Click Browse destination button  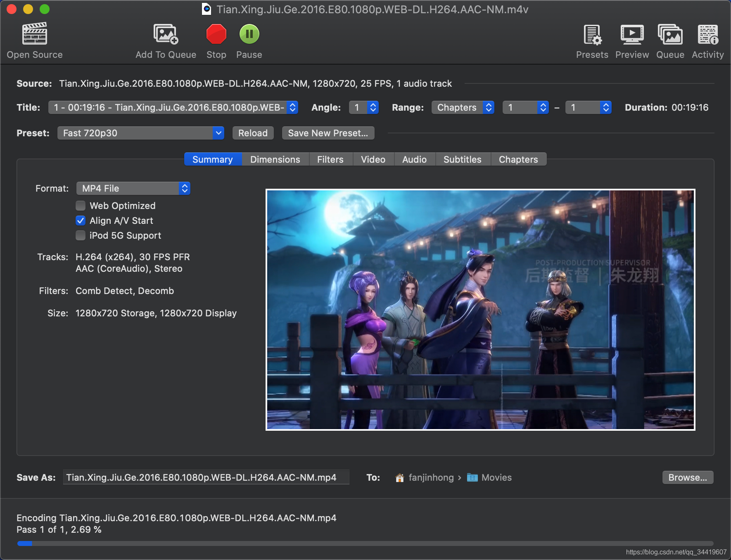pyautogui.click(x=688, y=477)
